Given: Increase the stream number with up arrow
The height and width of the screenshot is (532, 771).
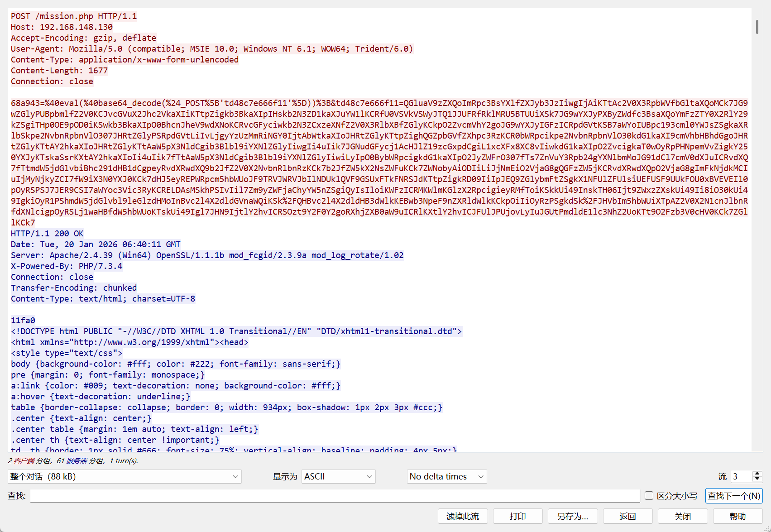Looking at the screenshot, I should click(757, 474).
